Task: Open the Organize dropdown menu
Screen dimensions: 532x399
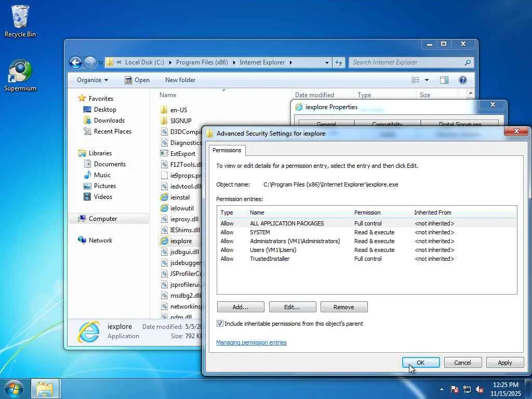Action: (92, 80)
